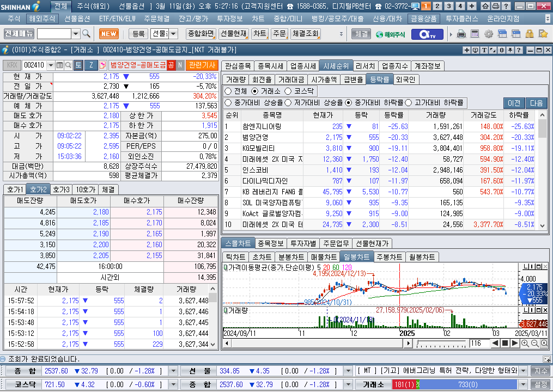Viewport: 553px width, 392px height.
Task: Open the 선물 toolbar combo dropdown
Action: [x=173, y=34]
